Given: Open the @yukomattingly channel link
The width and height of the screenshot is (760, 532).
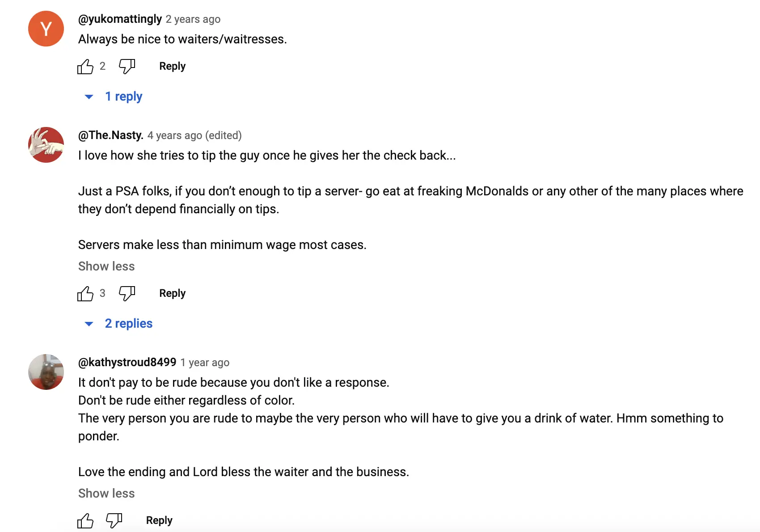Looking at the screenshot, I should [120, 19].
